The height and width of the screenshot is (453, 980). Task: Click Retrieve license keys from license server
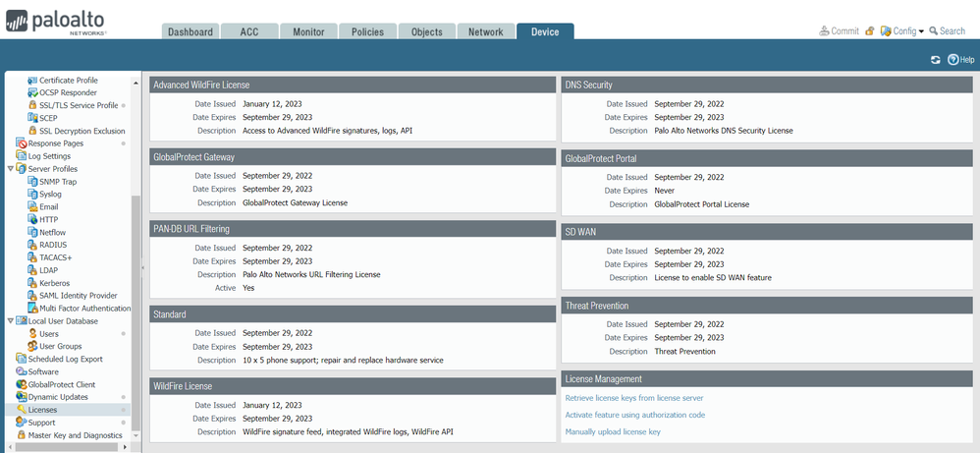tap(633, 398)
